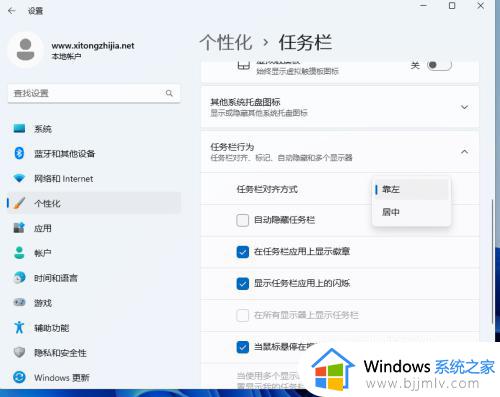Open 网络和 Internet settings category
The height and width of the screenshot is (397, 500).
coord(94,179)
